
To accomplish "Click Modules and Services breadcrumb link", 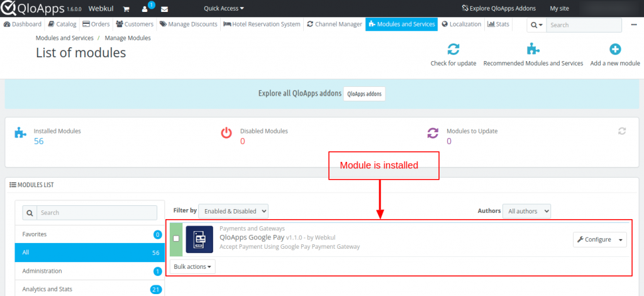I will (65, 38).
